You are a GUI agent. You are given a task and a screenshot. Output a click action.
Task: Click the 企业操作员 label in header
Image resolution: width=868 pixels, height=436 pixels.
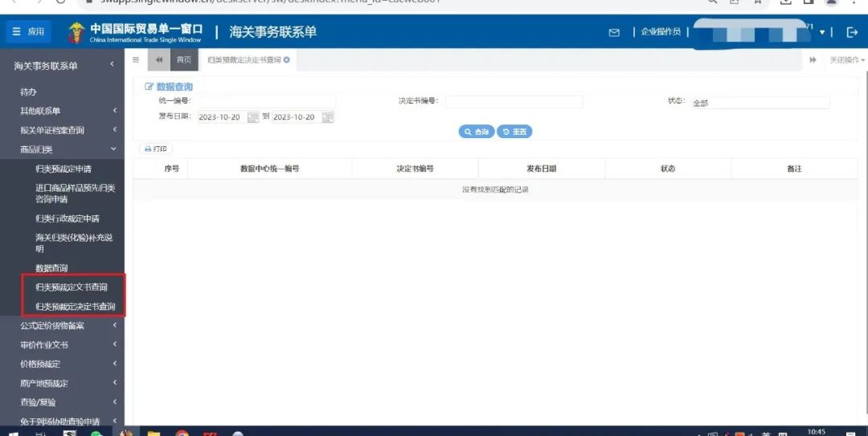coord(661,32)
